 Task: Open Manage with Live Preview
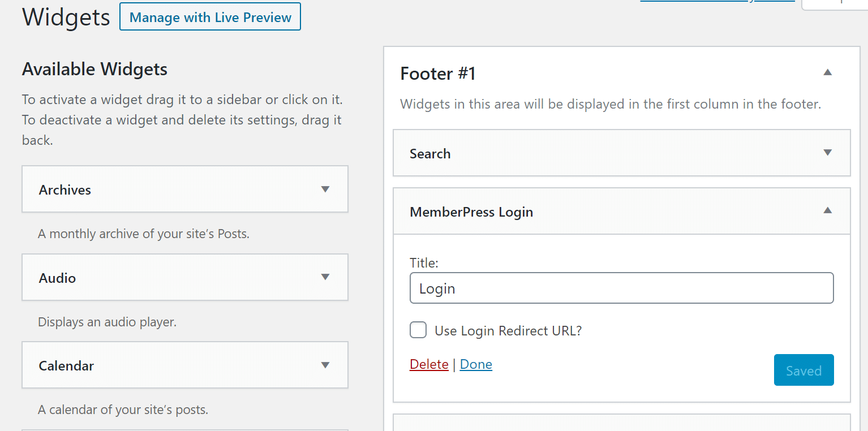pyautogui.click(x=210, y=17)
